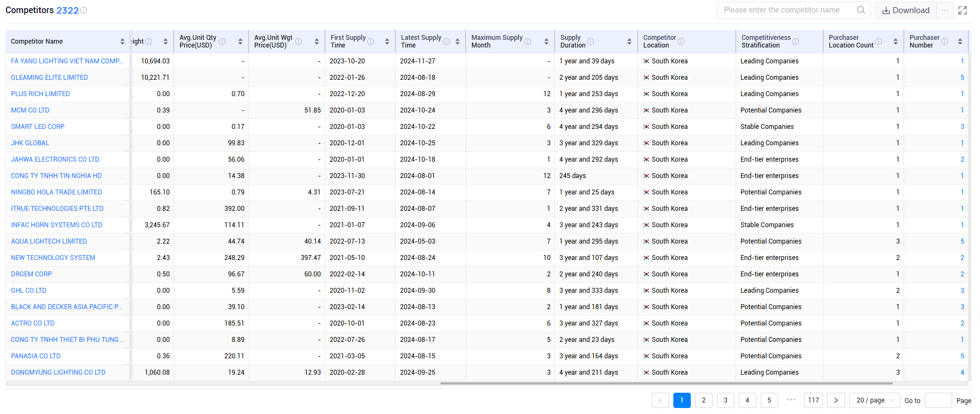Sort by Supply Duration
The width and height of the screenshot is (980, 414).
pyautogui.click(x=629, y=42)
